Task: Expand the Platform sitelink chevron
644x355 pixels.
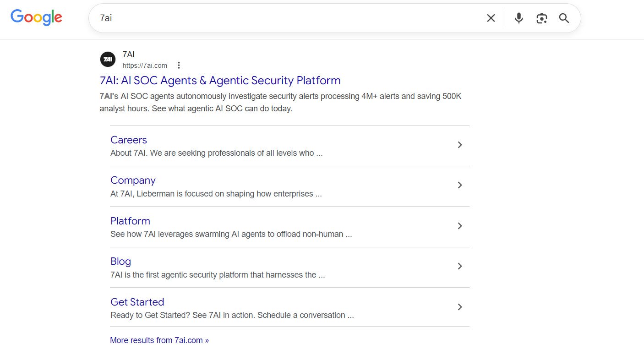Action: tap(460, 226)
